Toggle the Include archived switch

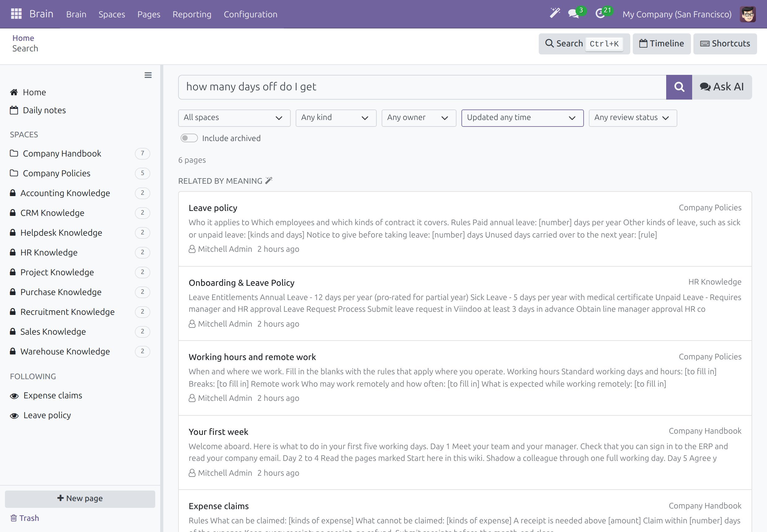coord(189,138)
